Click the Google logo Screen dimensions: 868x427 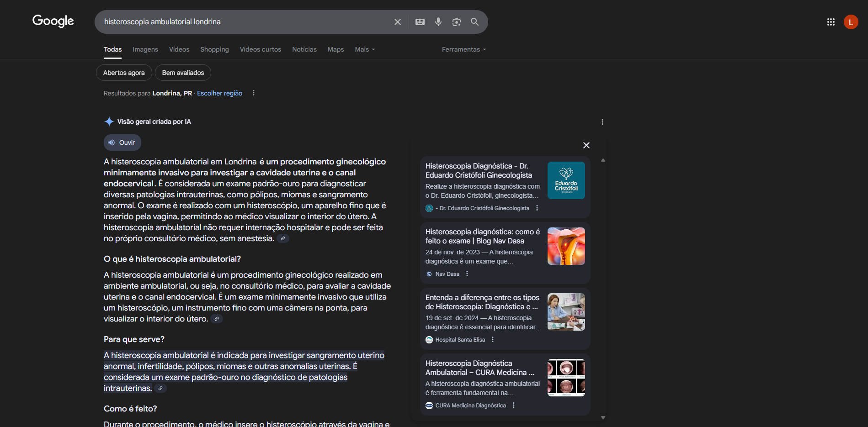pyautogui.click(x=53, y=21)
